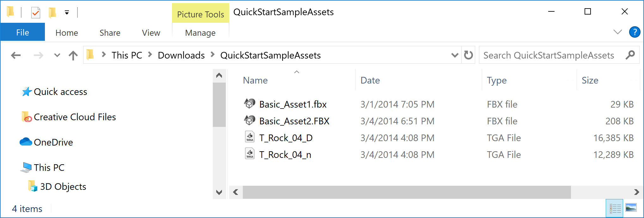Expand the ribbon with the chevron

point(617,32)
